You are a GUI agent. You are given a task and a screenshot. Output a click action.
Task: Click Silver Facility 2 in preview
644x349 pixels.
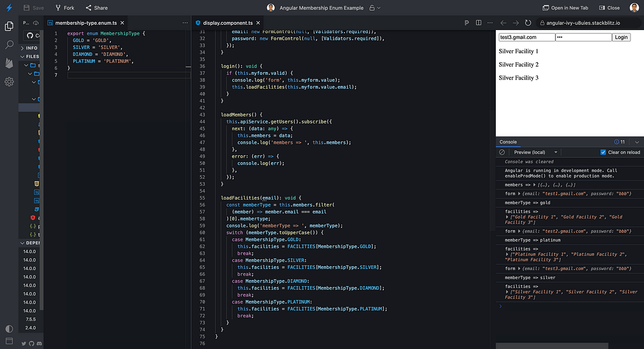point(518,64)
